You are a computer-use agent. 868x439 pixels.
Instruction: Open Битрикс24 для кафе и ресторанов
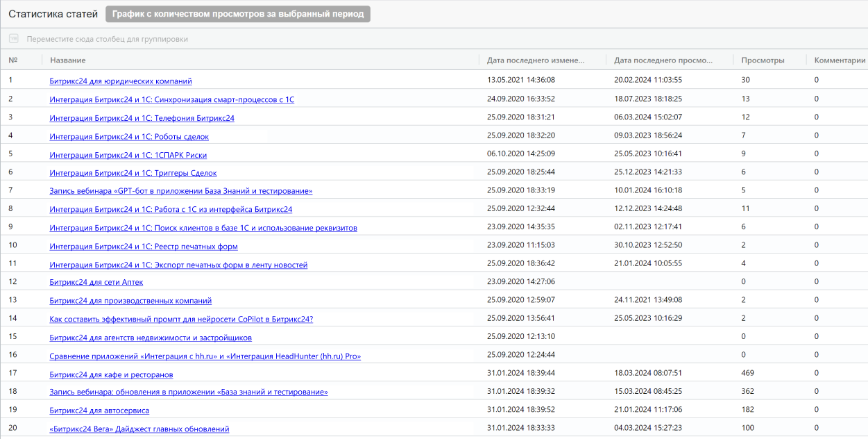tap(111, 375)
